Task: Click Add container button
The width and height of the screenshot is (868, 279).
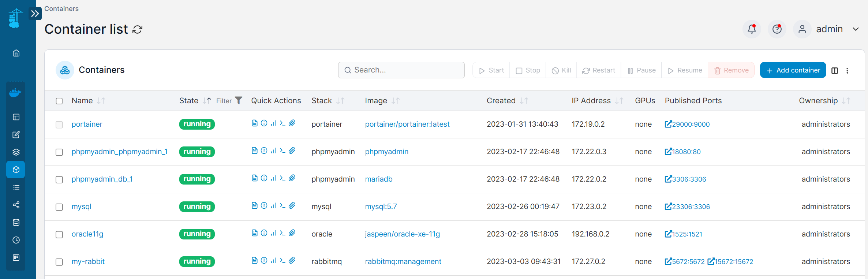Action: click(793, 70)
